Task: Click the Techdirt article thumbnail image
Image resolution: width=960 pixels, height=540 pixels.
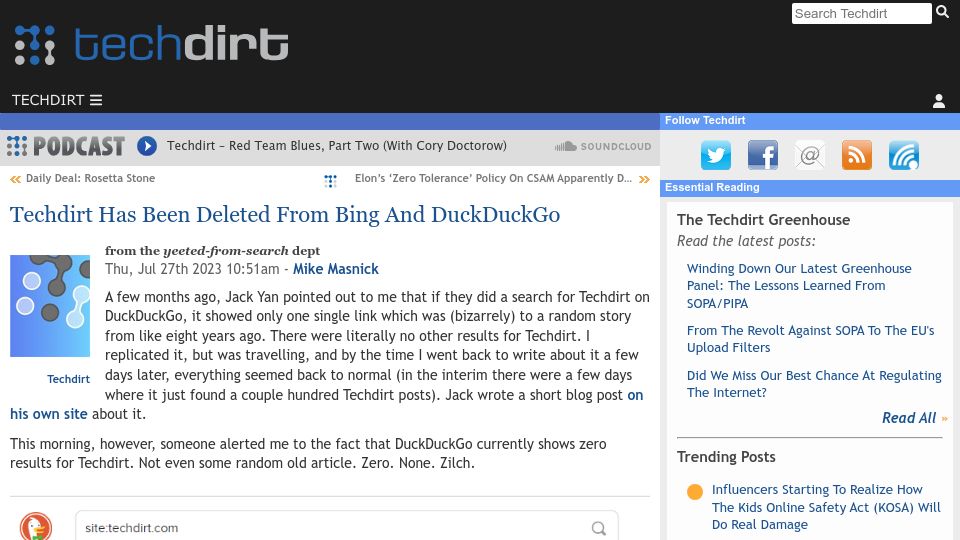Action: click(50, 306)
